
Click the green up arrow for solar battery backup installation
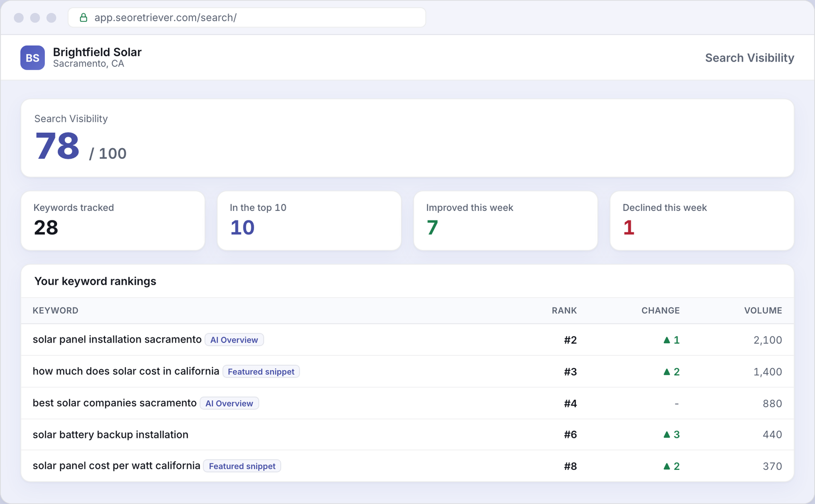tap(667, 435)
